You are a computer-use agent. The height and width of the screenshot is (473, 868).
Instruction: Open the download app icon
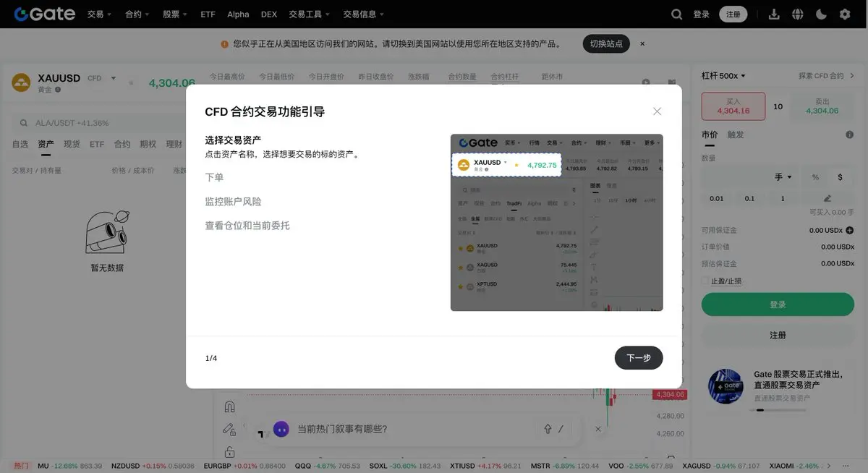click(774, 14)
